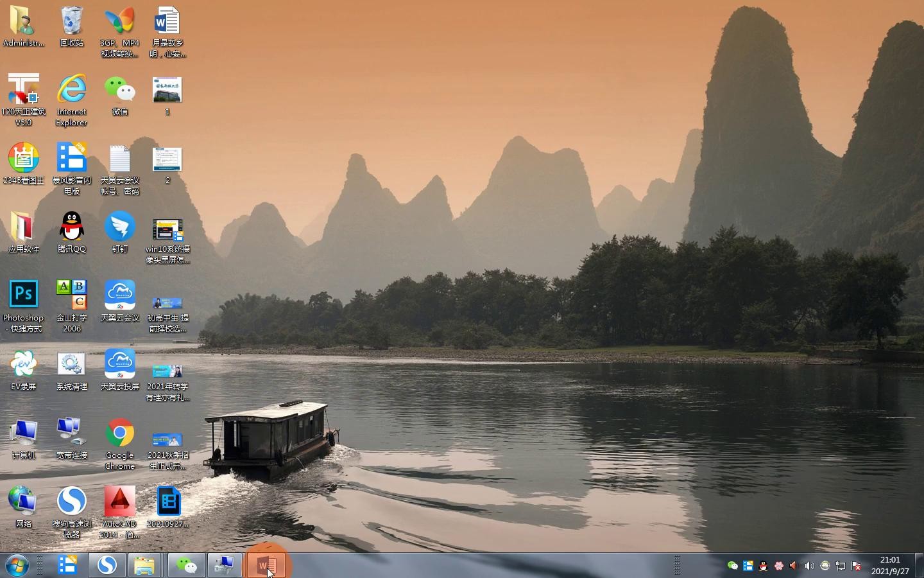Select the Google Chrome desktop icon
Image resolution: width=924 pixels, height=578 pixels.
coord(120,433)
